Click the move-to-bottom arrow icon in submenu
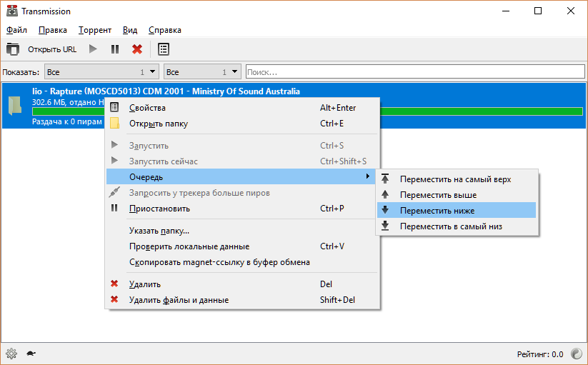This screenshot has height=365, width=588. 385,226
